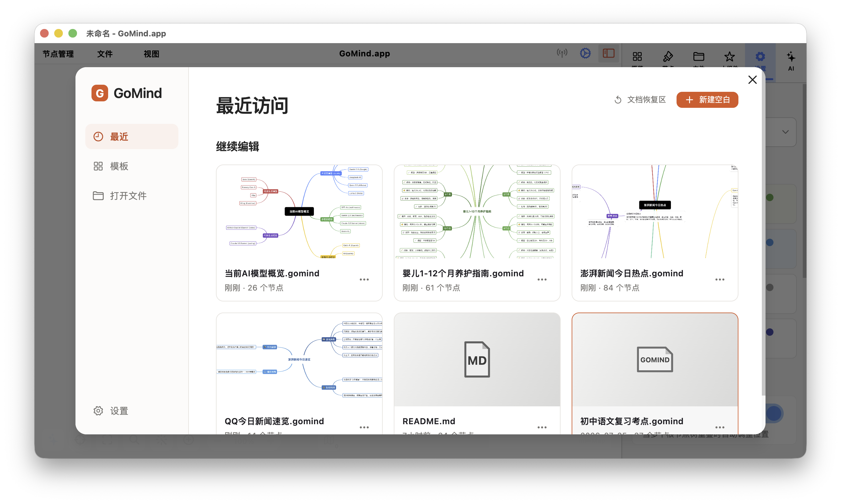The width and height of the screenshot is (841, 504).
Task: Click the folder icon next to 打开文件
Action: (98, 196)
